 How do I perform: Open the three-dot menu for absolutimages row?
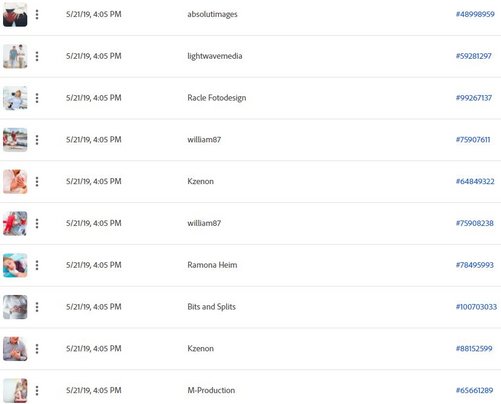pyautogui.click(x=37, y=14)
